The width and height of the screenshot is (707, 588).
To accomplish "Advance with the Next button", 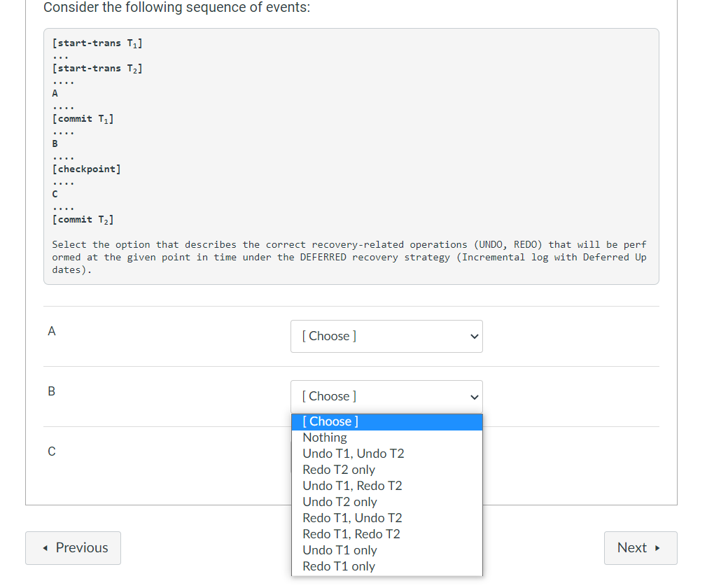I will pos(640,548).
